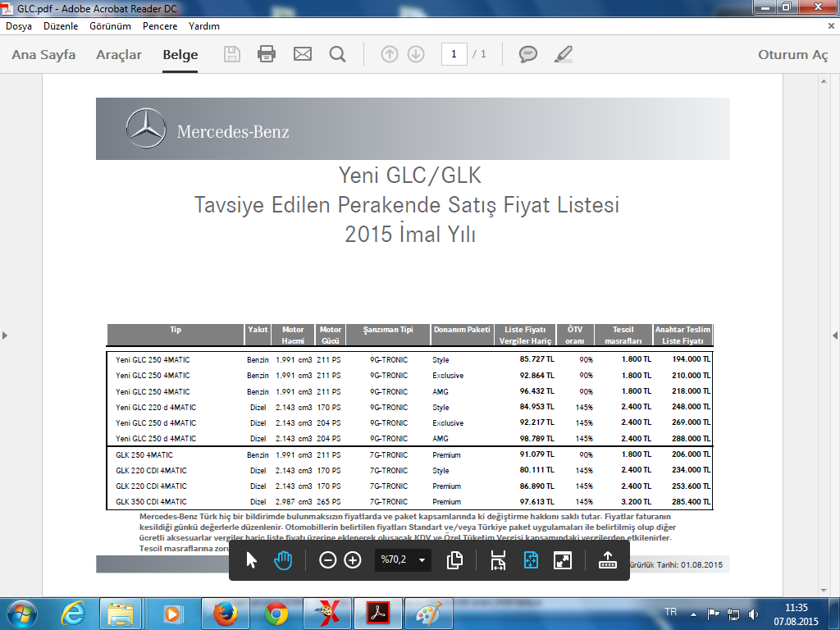
Task: Open the Find text magnifier icon
Action: click(337, 54)
